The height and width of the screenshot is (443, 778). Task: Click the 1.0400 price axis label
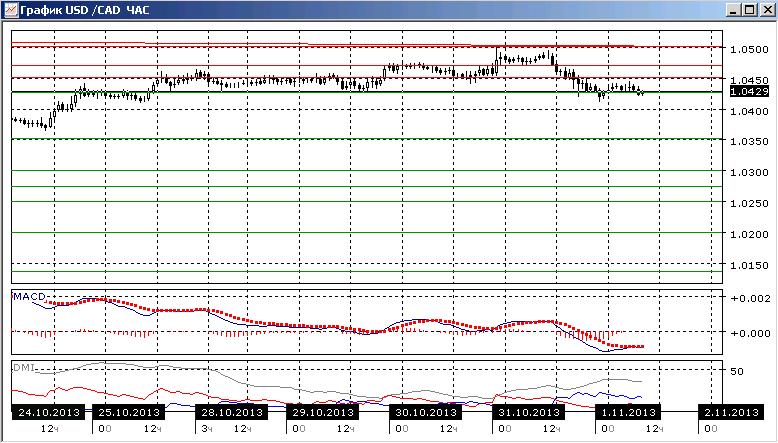749,111
